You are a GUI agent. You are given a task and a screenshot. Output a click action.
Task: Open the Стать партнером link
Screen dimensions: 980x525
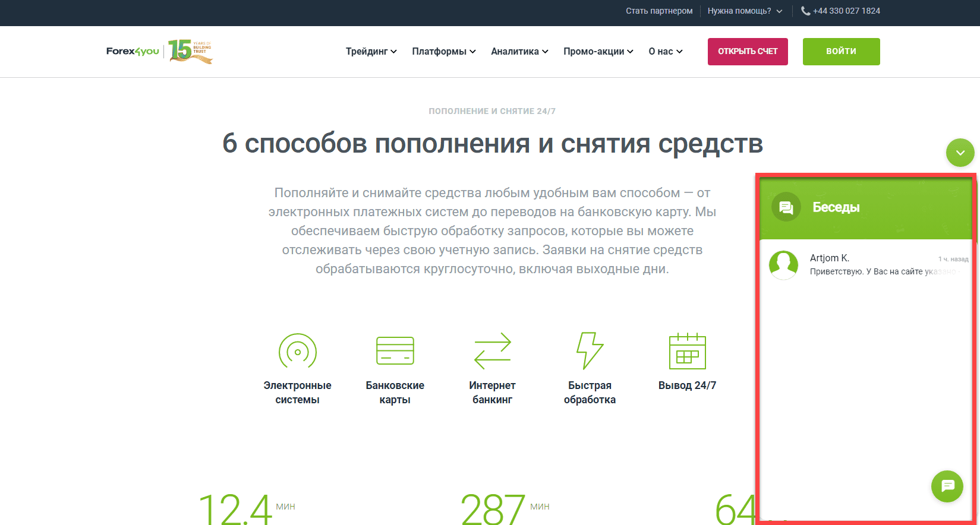659,11
